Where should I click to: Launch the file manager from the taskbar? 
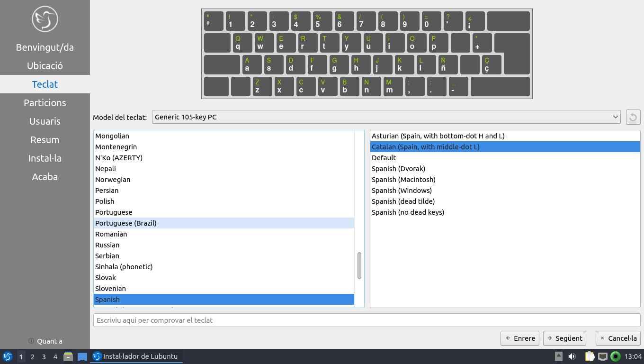68,356
